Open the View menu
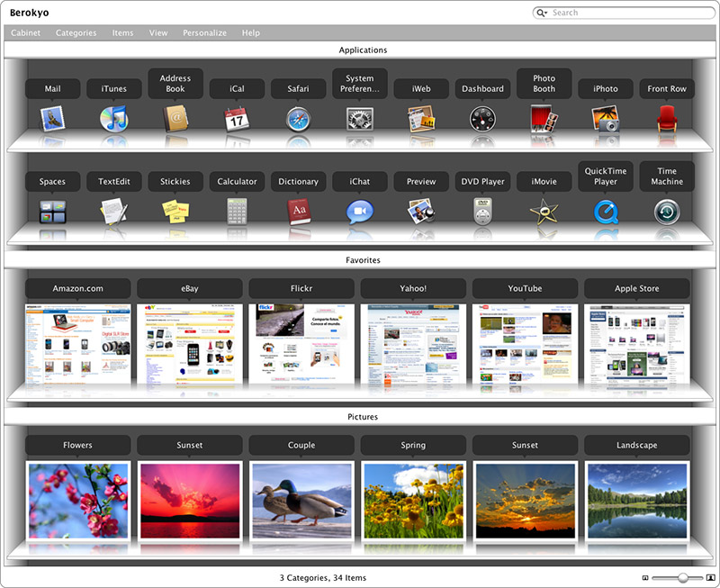The width and height of the screenshot is (720, 588). pos(158,32)
